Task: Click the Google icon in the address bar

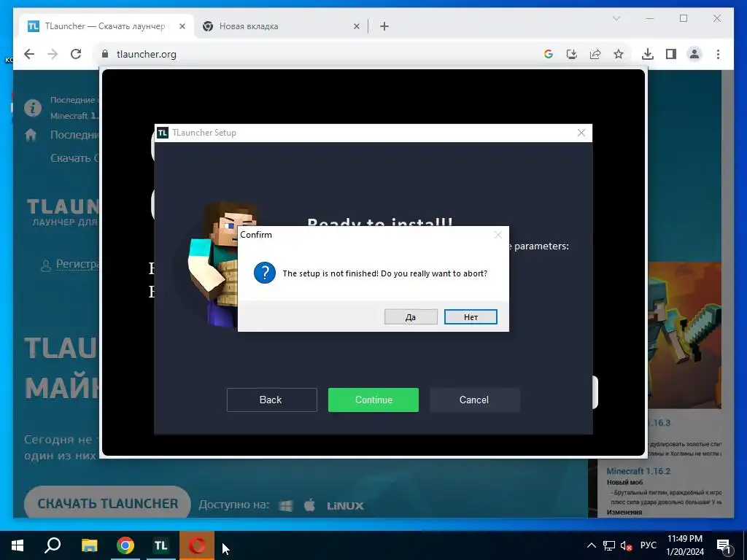Action: [x=549, y=54]
